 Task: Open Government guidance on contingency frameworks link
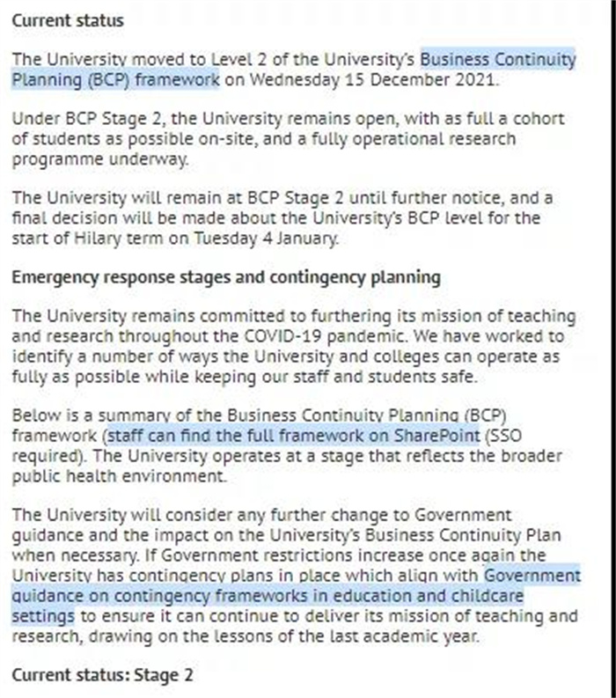click(x=267, y=596)
